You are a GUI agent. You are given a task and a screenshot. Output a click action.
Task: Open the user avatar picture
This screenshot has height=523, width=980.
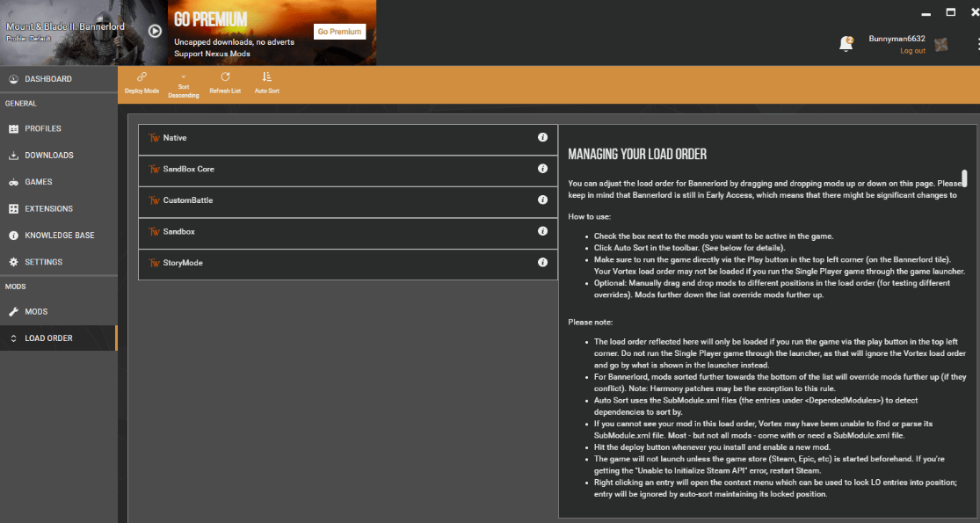pos(940,44)
